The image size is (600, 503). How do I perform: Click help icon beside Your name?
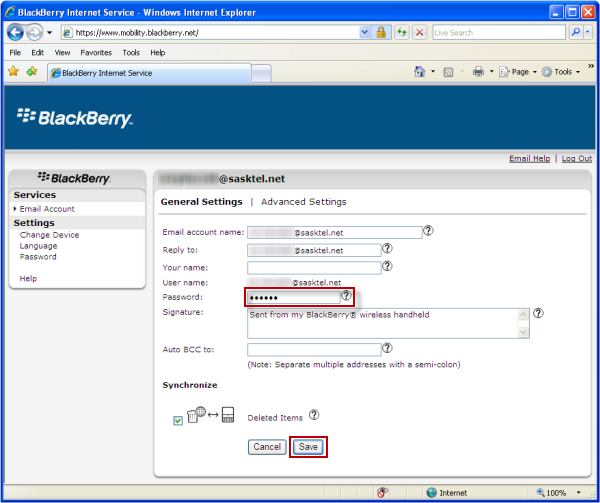click(x=387, y=266)
